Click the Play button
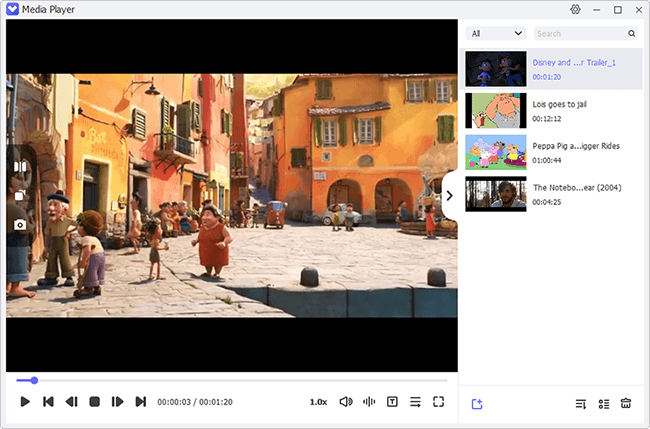 click(26, 401)
